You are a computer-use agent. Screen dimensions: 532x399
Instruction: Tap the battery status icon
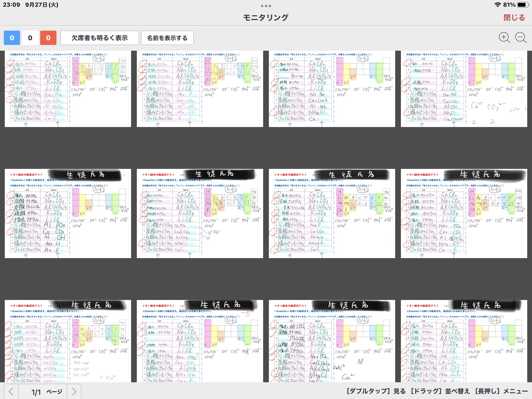click(523, 5)
